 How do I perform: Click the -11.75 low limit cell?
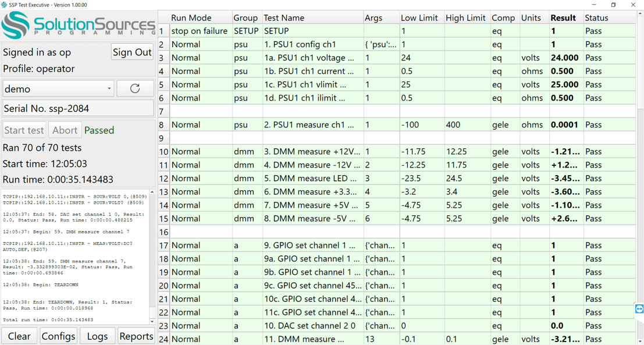pos(422,151)
